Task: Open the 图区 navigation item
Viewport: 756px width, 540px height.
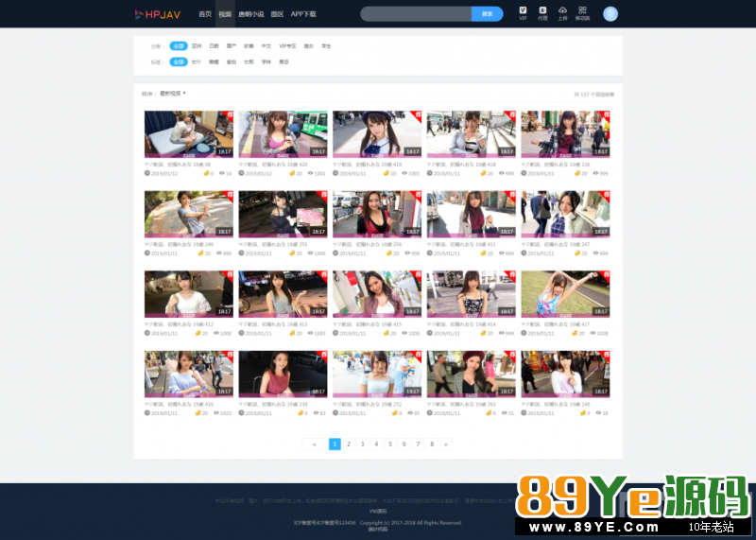Action: 277,14
